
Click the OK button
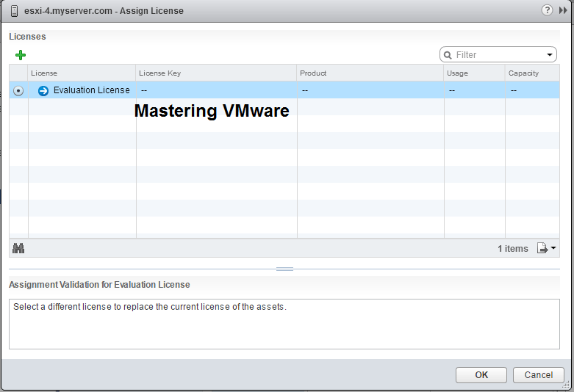tap(481, 375)
